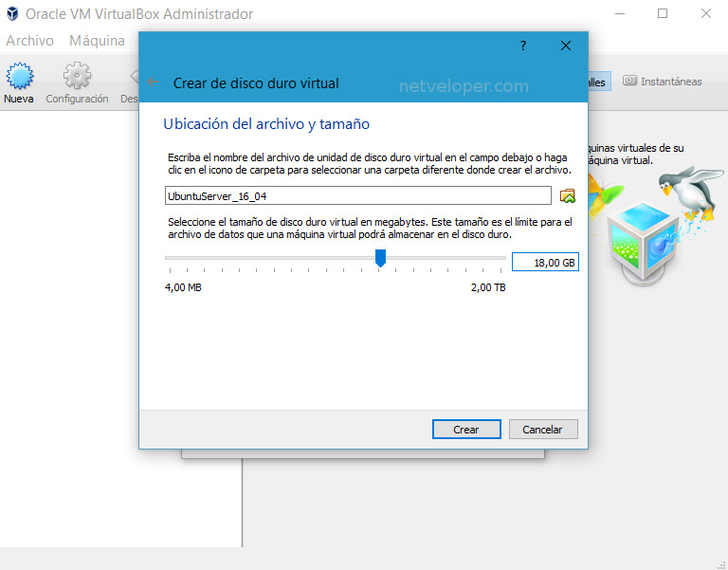The width and height of the screenshot is (728, 570).
Task: Click the Crear button
Action: [466, 430]
